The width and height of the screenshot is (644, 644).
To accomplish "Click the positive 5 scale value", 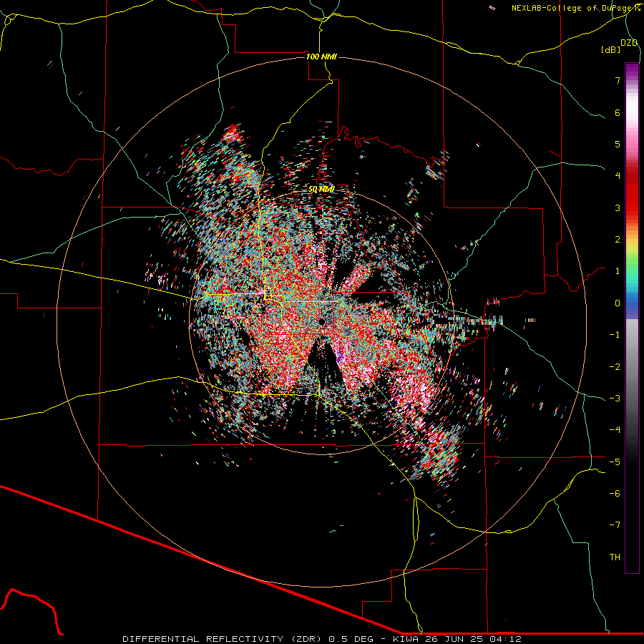I will pyautogui.click(x=618, y=144).
